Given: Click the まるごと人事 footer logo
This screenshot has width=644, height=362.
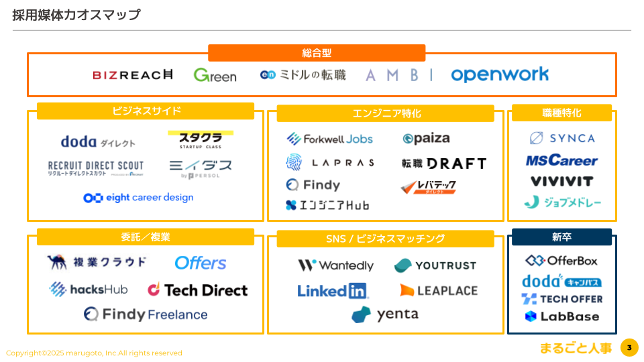Looking at the screenshot, I should (x=576, y=348).
